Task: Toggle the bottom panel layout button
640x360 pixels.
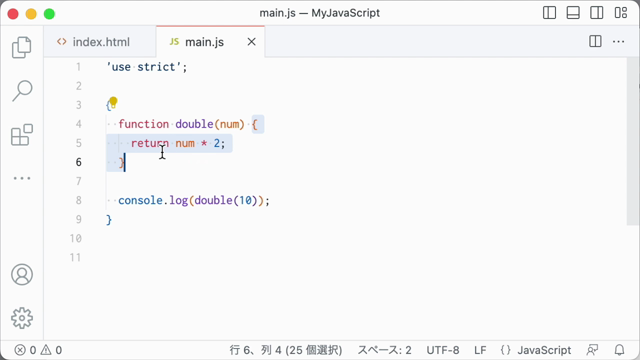Action: 573,13
